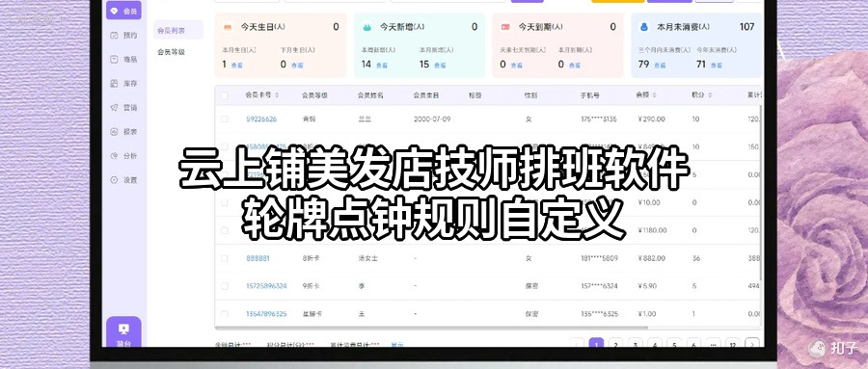
Task: Click the 本月未消费 count 107
Action: click(x=746, y=27)
